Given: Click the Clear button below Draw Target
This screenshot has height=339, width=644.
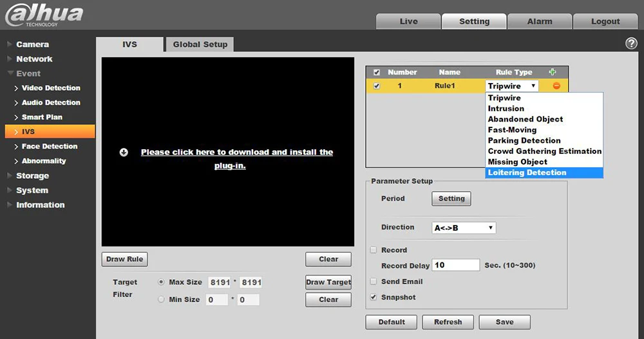Looking at the screenshot, I should tap(328, 299).
